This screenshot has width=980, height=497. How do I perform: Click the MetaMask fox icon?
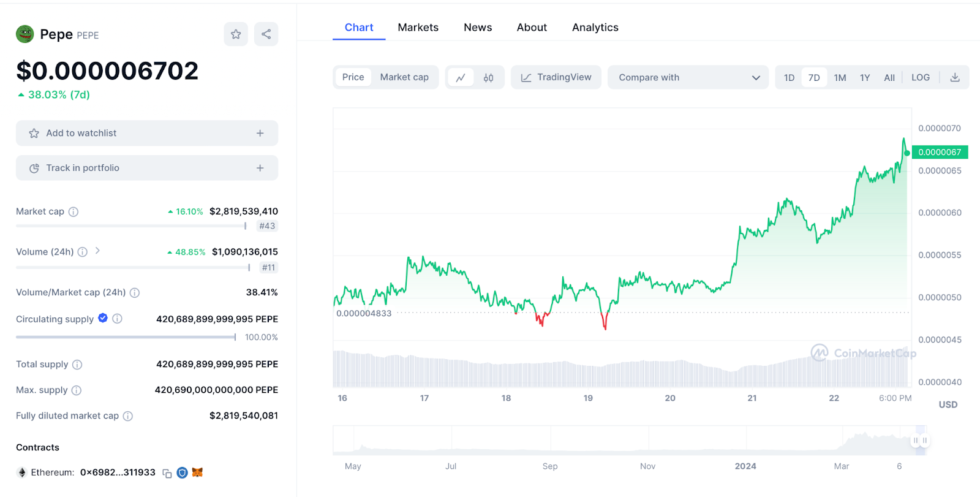pyautogui.click(x=197, y=472)
